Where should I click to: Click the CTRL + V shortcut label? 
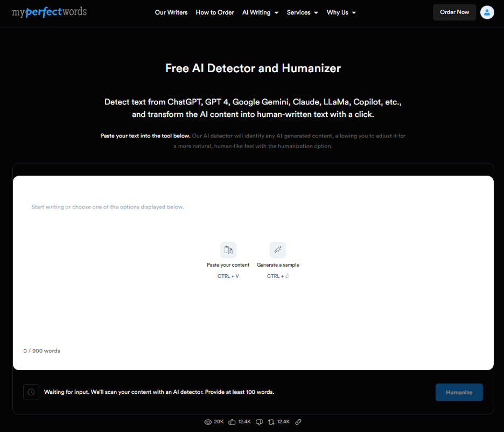[228, 276]
